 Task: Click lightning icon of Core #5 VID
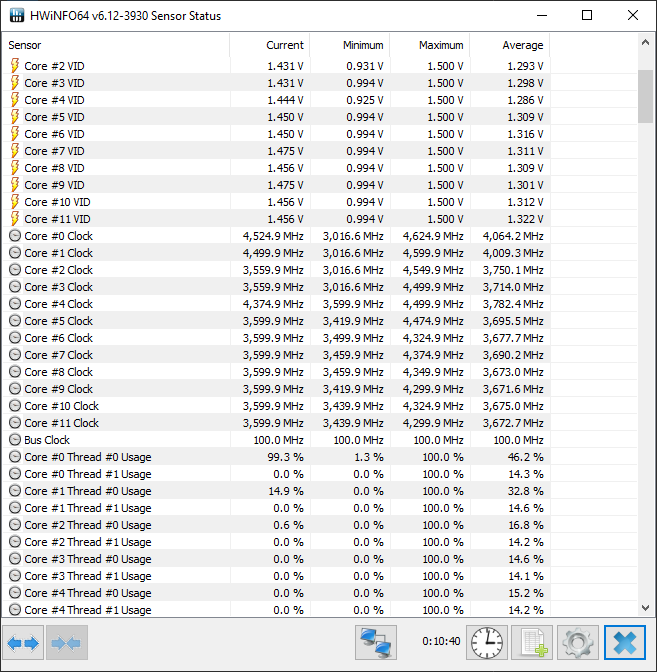pyautogui.click(x=15, y=117)
